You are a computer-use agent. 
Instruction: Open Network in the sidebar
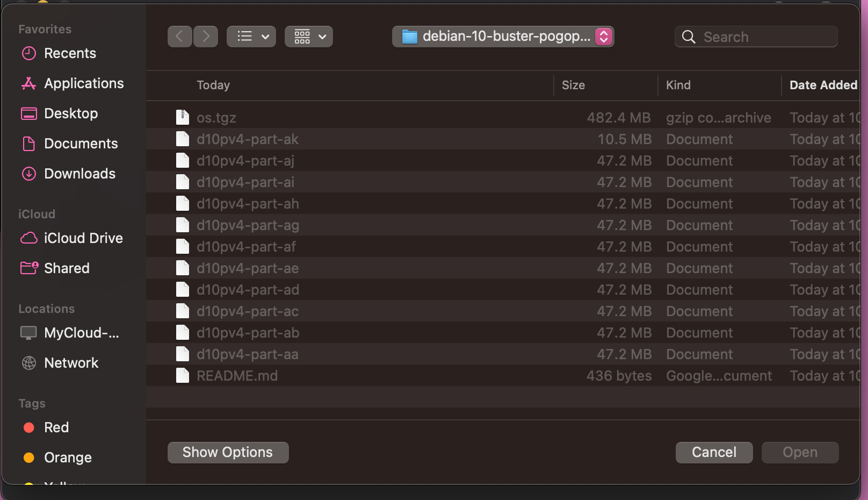(x=71, y=363)
